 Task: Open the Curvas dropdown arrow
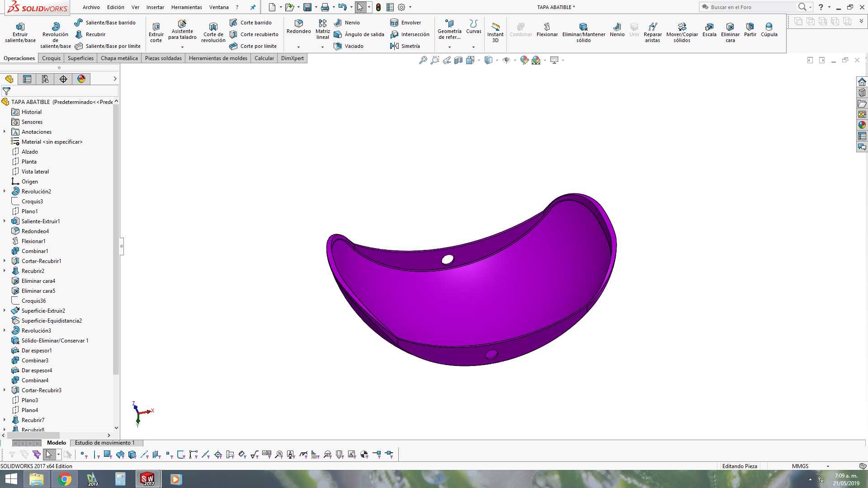[473, 47]
